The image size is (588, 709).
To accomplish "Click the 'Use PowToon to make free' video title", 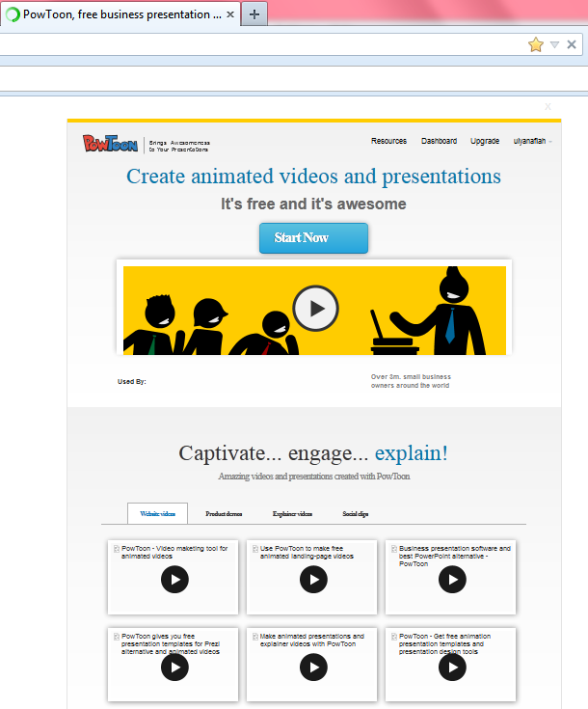I will pos(307,552).
